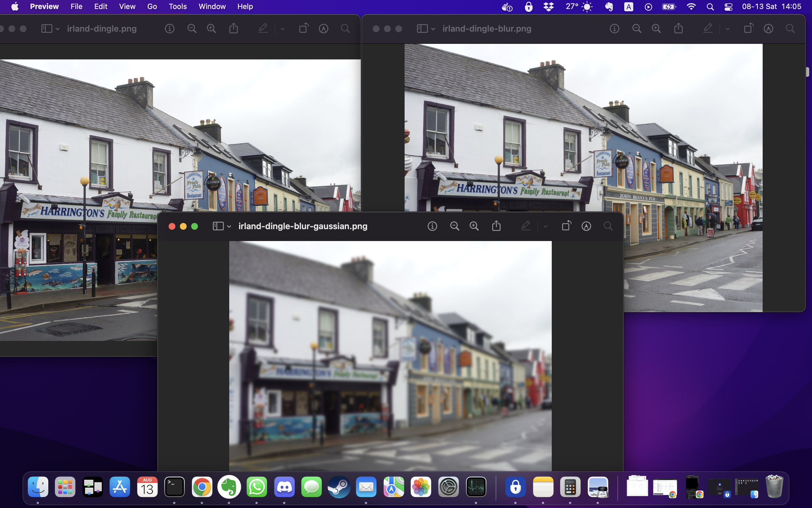Toggle sidebar view in irland-dingle-blur-gaussian.png window
Image resolution: width=812 pixels, height=508 pixels.
(218, 226)
